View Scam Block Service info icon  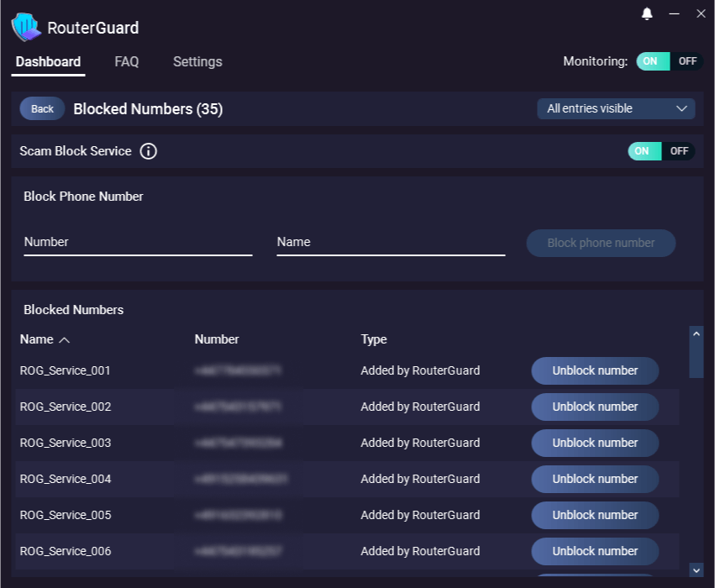149,151
